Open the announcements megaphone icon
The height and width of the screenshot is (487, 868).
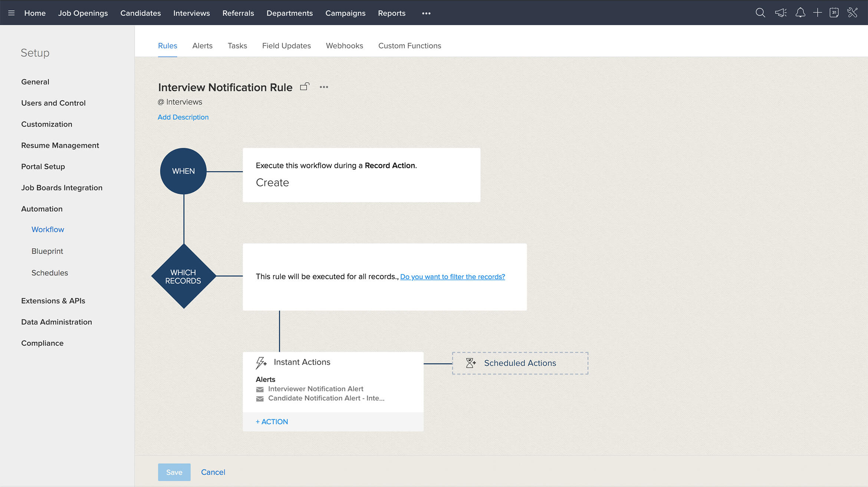[780, 13]
